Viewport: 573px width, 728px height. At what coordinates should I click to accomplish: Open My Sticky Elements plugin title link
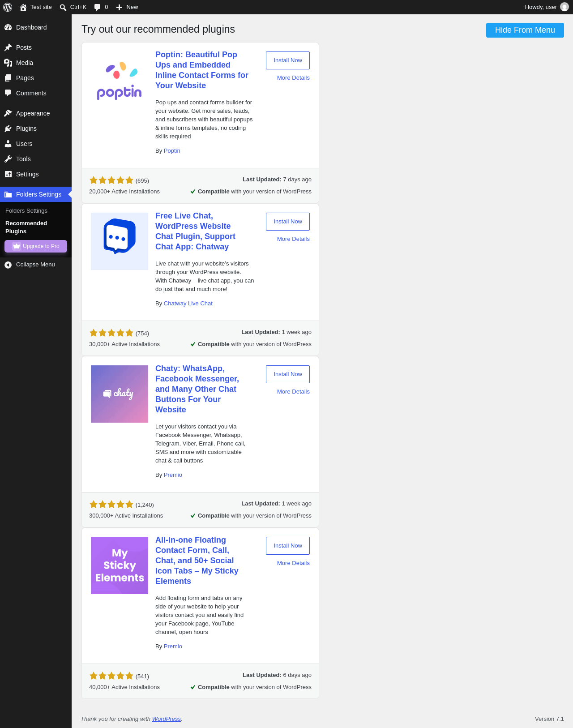(197, 561)
